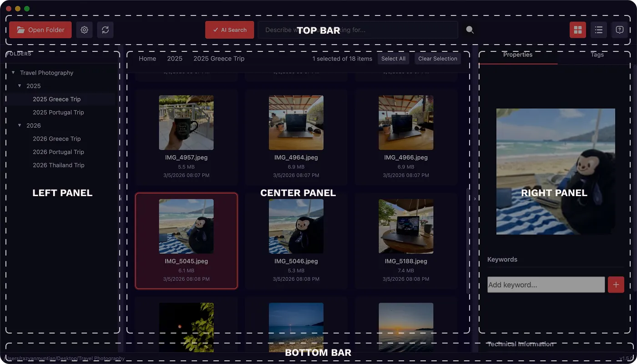Switch to the Properties tab
Image resolution: width=637 pixels, height=364 pixels.
(518, 55)
